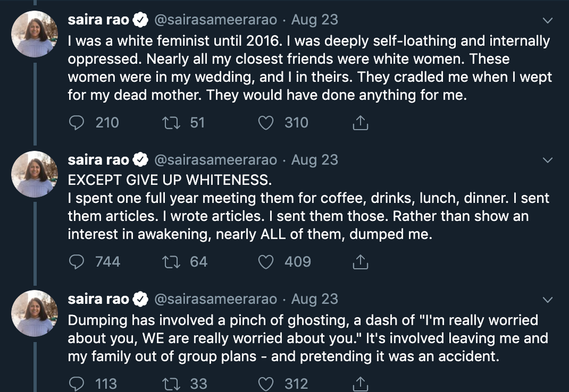Viewport: 569px width, 392px height.
Task: Click 'saira rao' name on second tweet
Action: point(99,159)
